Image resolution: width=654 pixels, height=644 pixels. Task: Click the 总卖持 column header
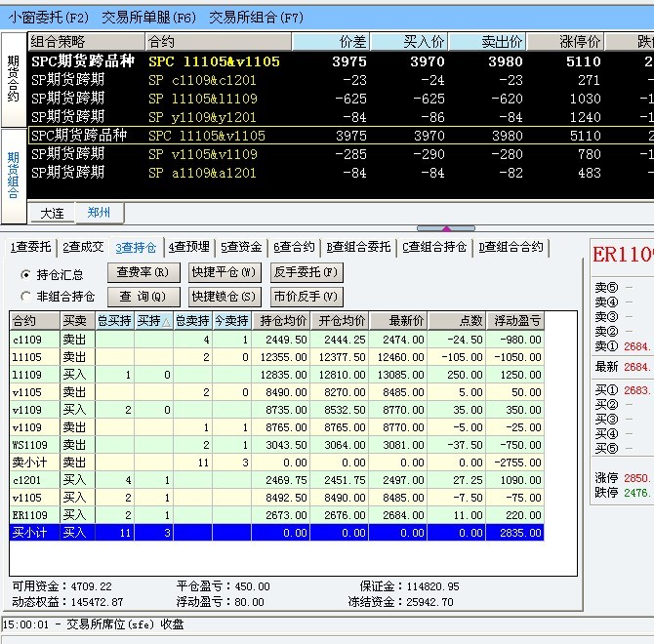point(192,321)
